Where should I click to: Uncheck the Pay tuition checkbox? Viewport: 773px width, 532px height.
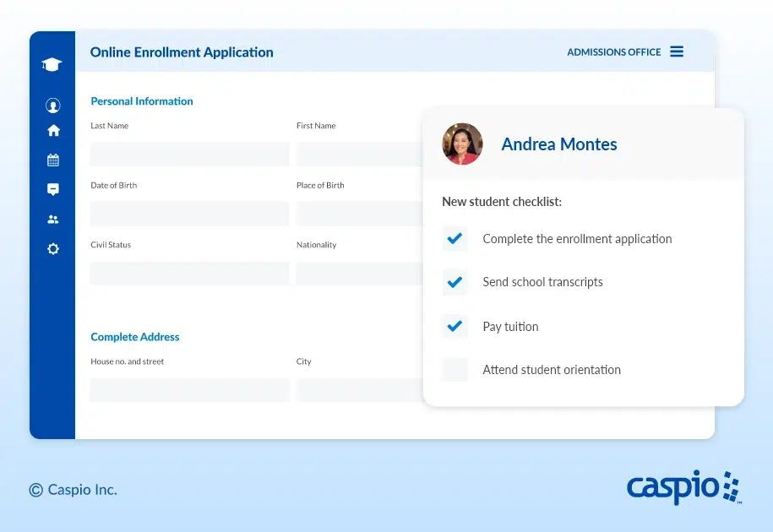[x=455, y=326]
